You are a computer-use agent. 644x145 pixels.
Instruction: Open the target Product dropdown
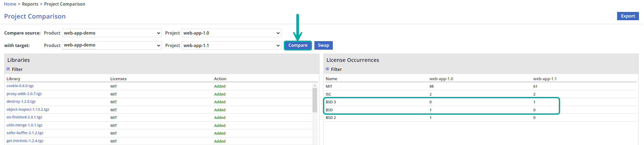[x=112, y=45]
